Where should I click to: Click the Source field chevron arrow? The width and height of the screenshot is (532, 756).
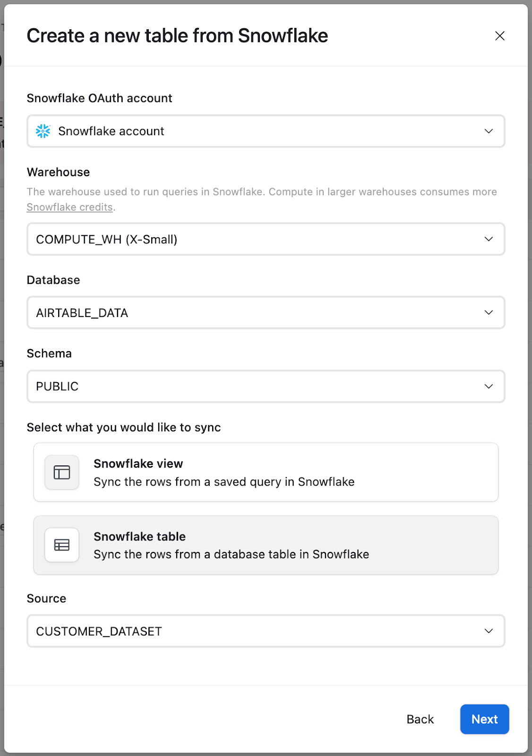tap(489, 631)
